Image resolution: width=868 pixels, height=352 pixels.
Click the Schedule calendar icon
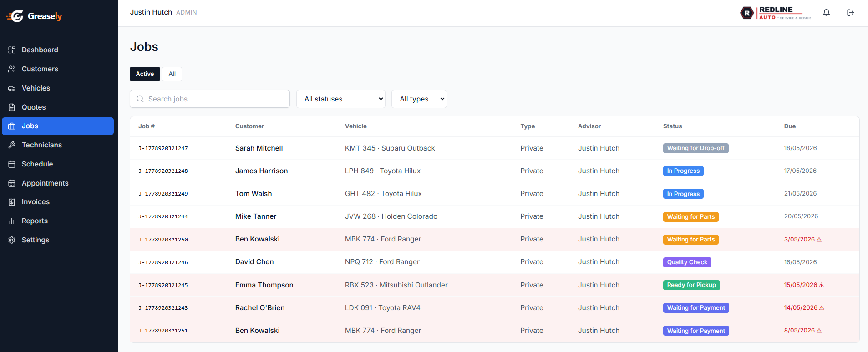tap(12, 164)
